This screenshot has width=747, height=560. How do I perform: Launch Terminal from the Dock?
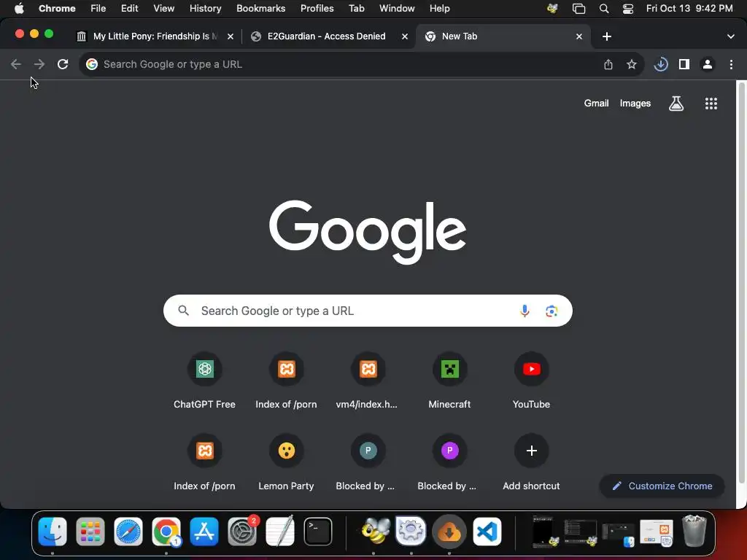318,532
